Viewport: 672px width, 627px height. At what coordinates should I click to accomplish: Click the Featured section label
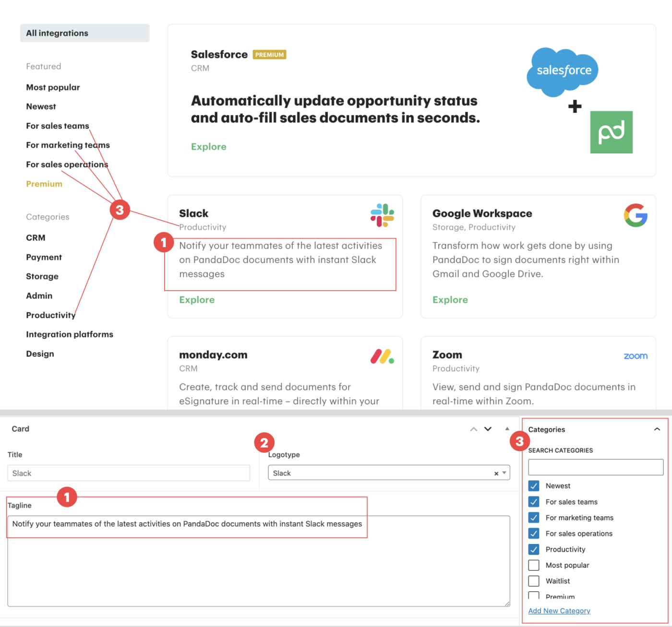coord(44,66)
